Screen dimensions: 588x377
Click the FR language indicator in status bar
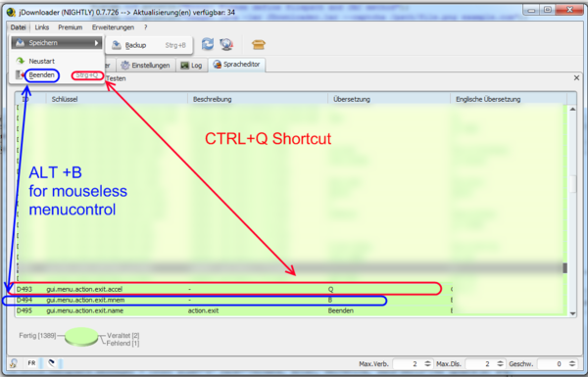click(x=31, y=363)
